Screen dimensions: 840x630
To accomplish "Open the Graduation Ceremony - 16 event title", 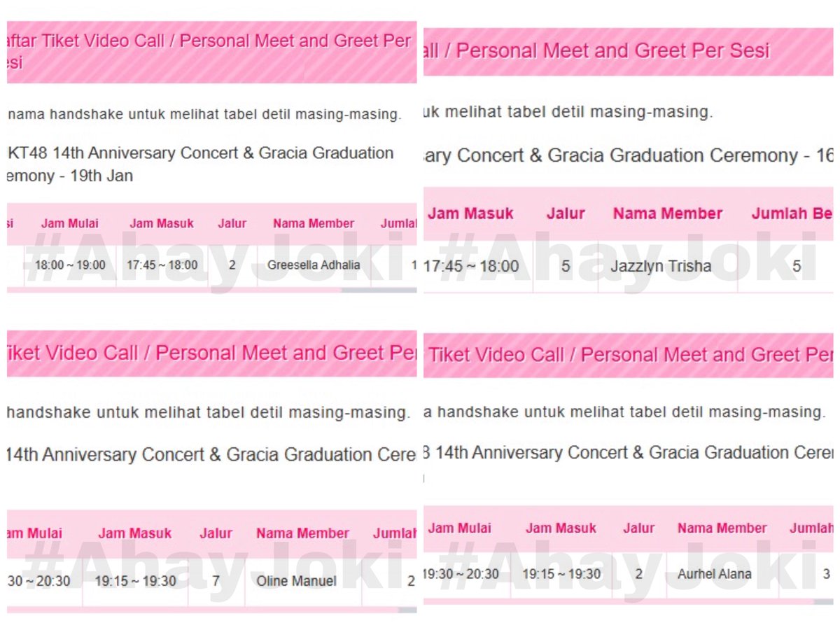I will pyautogui.click(x=629, y=155).
